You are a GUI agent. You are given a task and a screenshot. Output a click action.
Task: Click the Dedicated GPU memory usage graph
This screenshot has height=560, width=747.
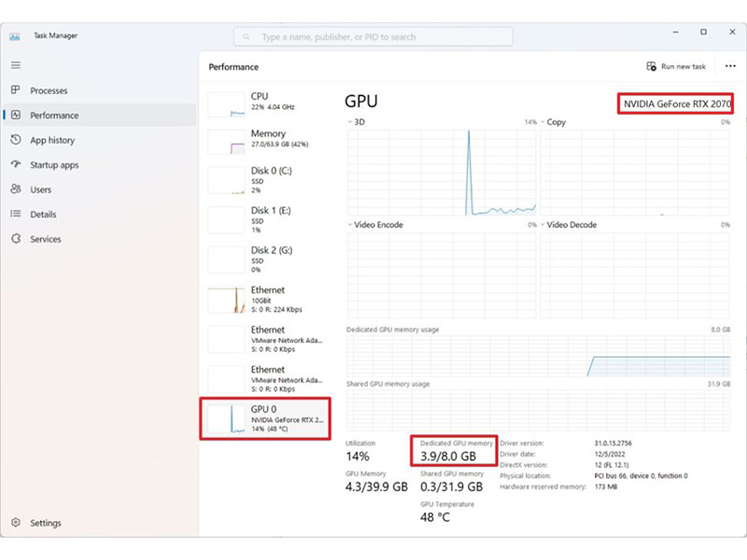[x=539, y=356]
